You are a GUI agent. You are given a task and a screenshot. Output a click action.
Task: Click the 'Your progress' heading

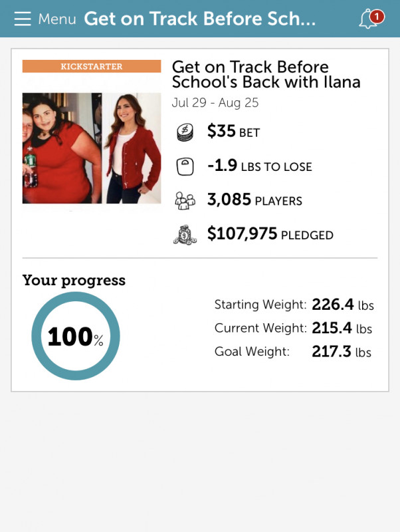pos(74,281)
